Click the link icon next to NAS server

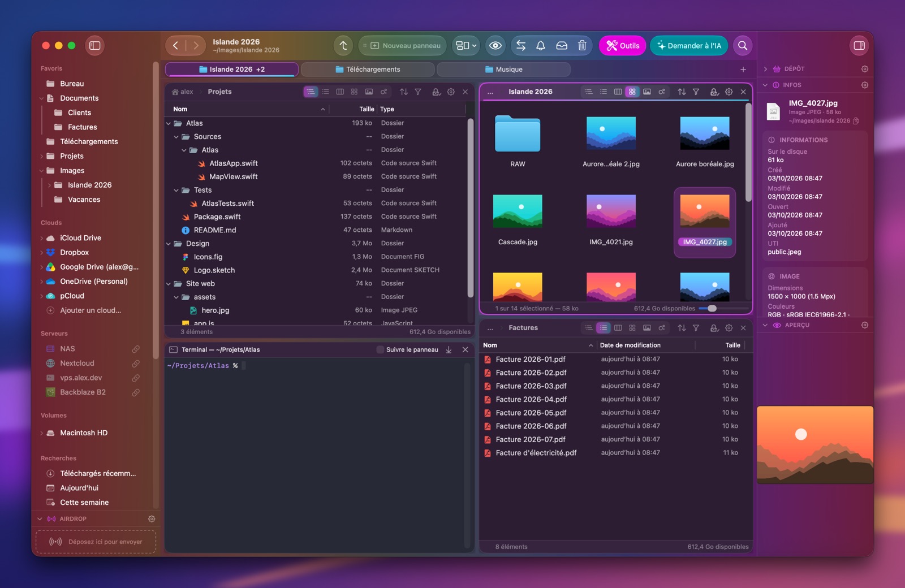[136, 349]
